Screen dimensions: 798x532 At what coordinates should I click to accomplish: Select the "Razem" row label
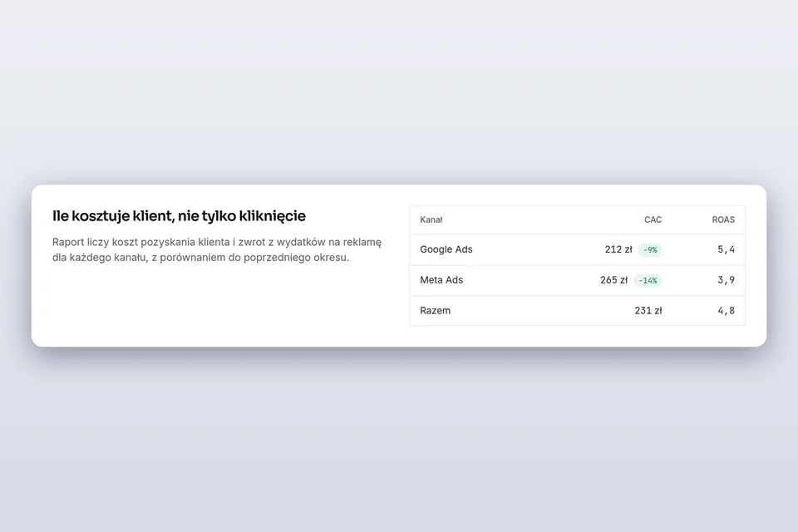point(435,311)
